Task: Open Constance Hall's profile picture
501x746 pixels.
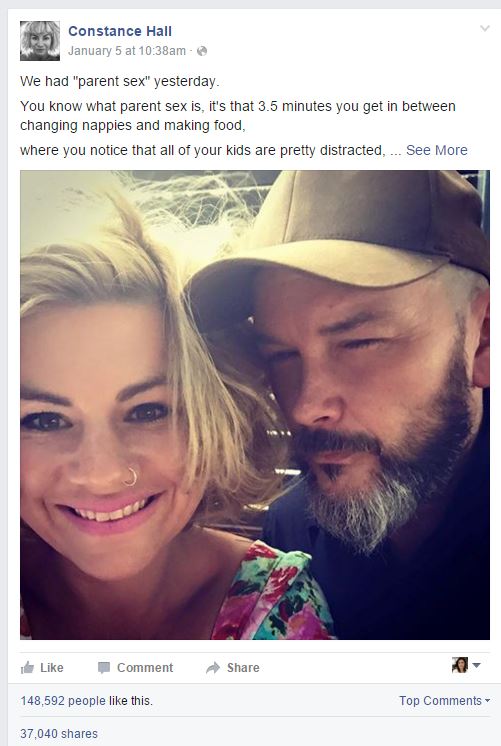Action: click(x=40, y=41)
